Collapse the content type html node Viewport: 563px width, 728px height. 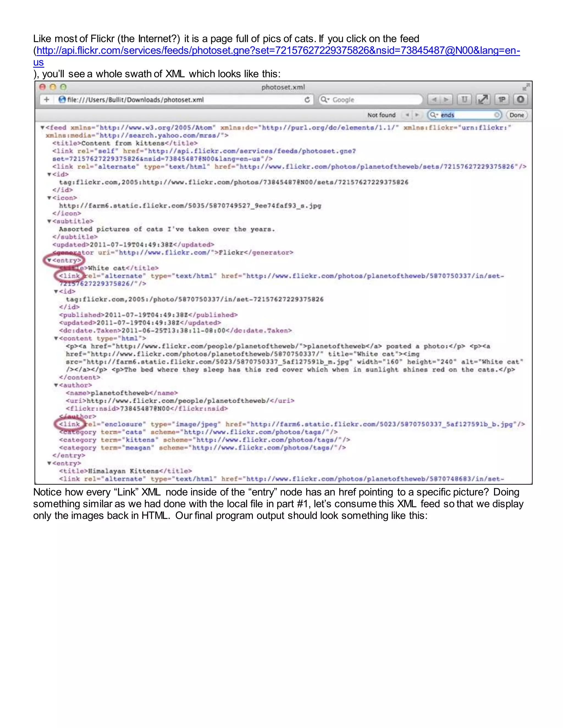(56, 338)
